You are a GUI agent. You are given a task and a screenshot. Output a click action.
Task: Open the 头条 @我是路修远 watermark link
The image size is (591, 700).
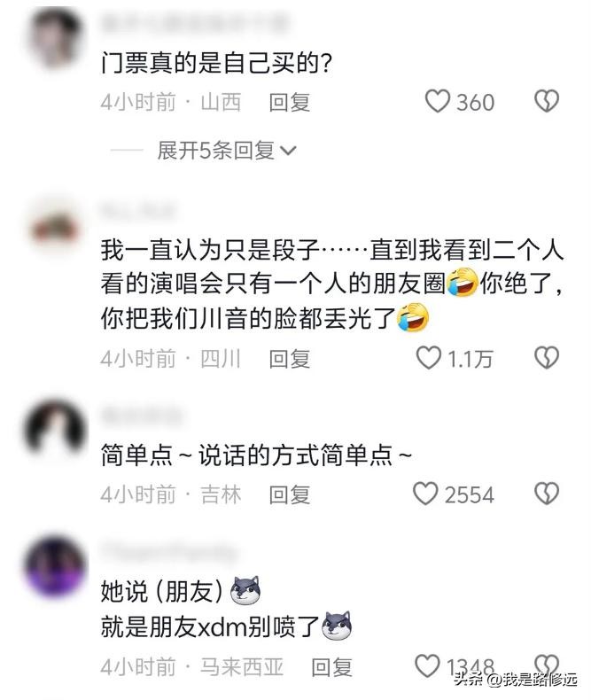point(516,680)
